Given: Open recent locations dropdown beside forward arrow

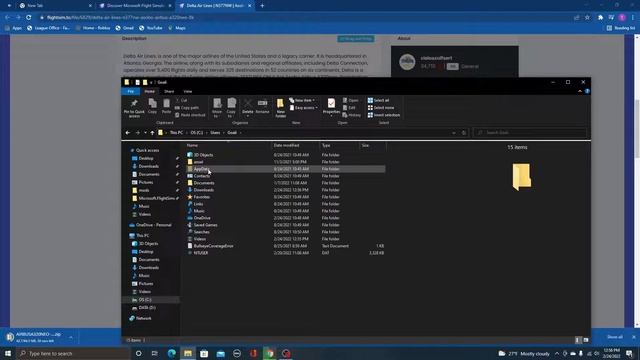Looking at the screenshot, I should click(145, 133).
